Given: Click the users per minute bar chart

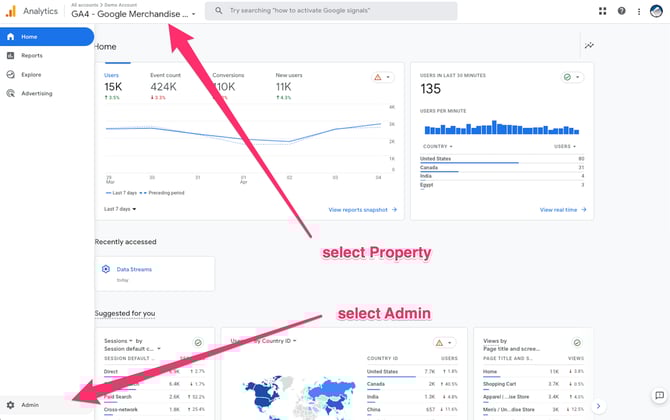Looking at the screenshot, I should point(502,127).
